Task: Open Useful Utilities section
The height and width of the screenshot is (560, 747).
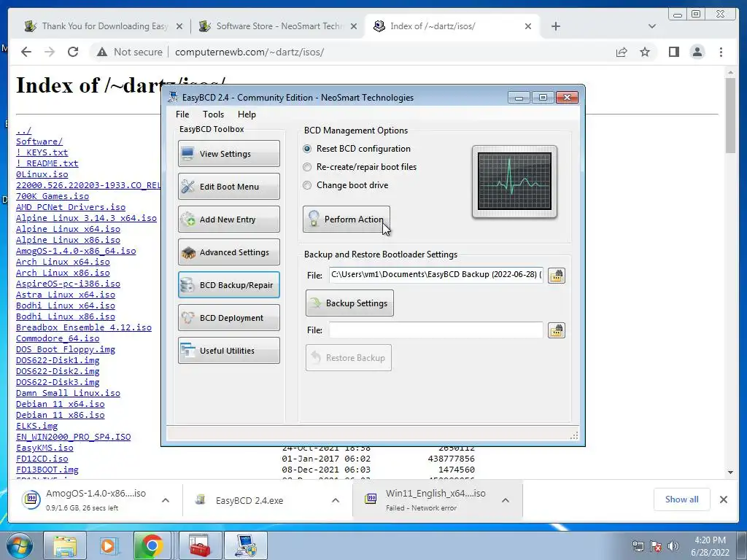Action: [228, 351]
